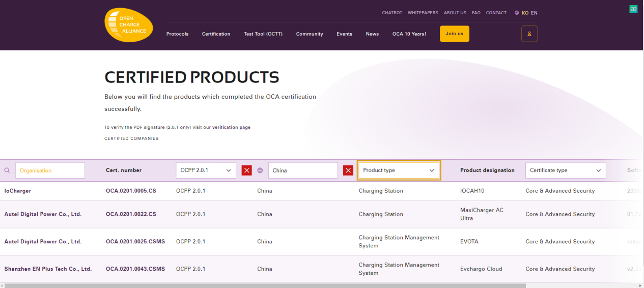
Task: Click the Organisation search field
Action: (50, 170)
